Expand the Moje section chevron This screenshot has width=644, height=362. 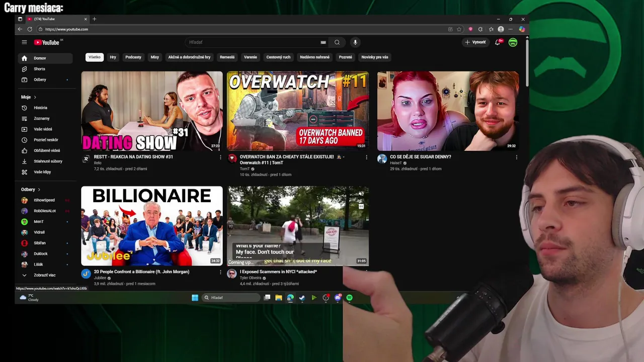(x=35, y=97)
